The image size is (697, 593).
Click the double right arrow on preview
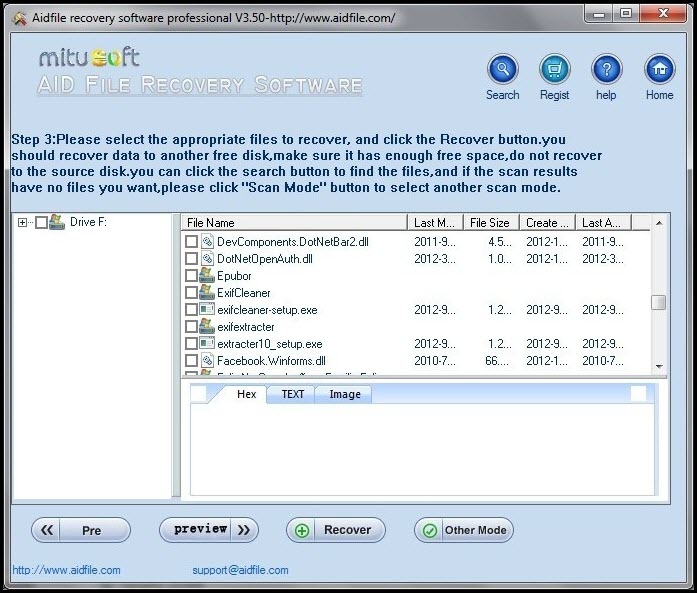[244, 530]
